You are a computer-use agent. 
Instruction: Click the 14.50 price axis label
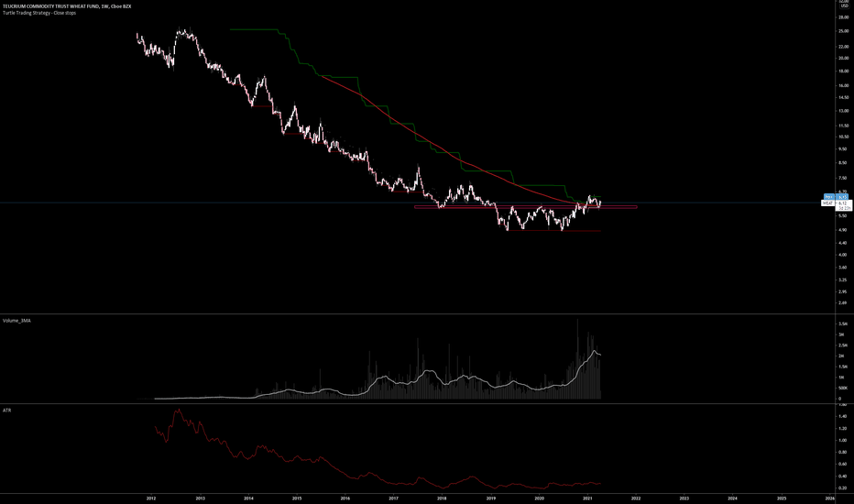[x=843, y=97]
